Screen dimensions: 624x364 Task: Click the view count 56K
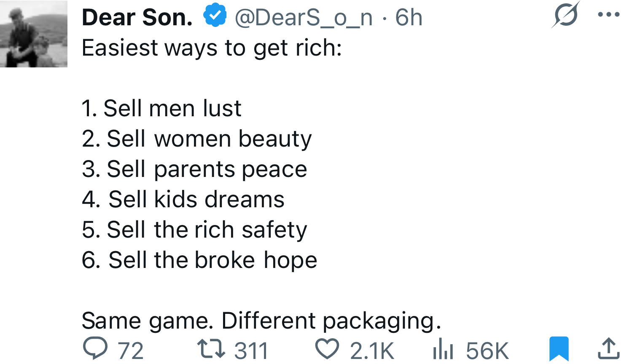click(487, 351)
